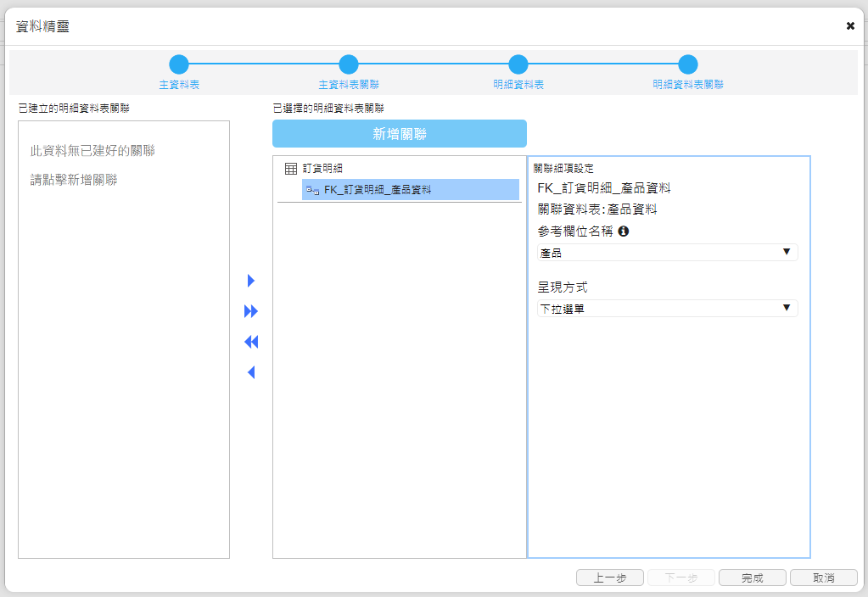Click the single left arrow remove icon

tap(251, 372)
